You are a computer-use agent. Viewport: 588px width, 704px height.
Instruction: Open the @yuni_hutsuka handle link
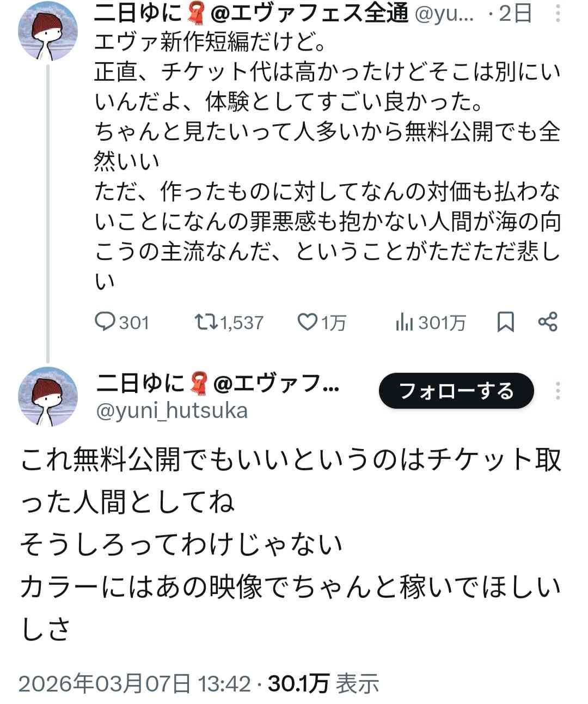point(171,410)
